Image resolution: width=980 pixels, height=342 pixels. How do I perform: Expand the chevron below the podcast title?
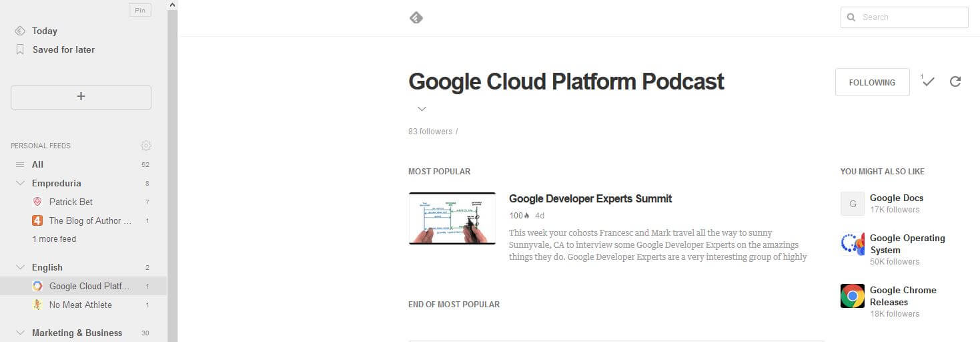422,109
